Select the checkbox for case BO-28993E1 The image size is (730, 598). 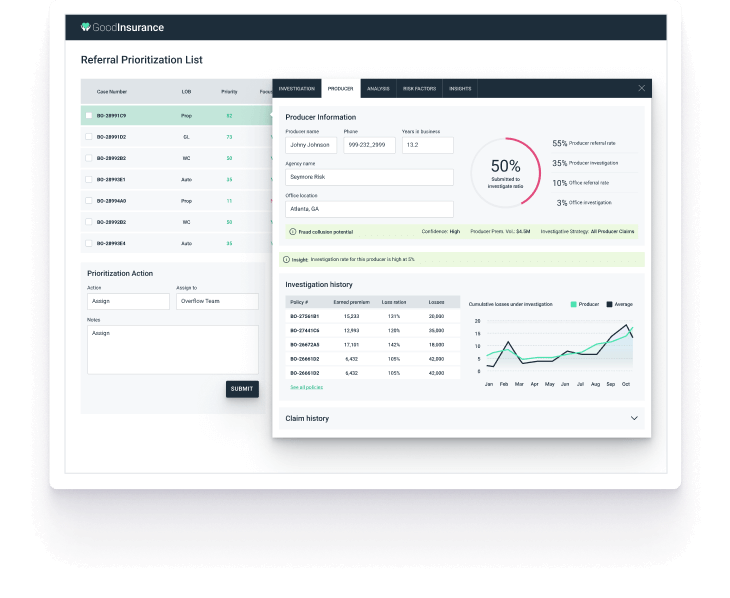pyautogui.click(x=88, y=179)
